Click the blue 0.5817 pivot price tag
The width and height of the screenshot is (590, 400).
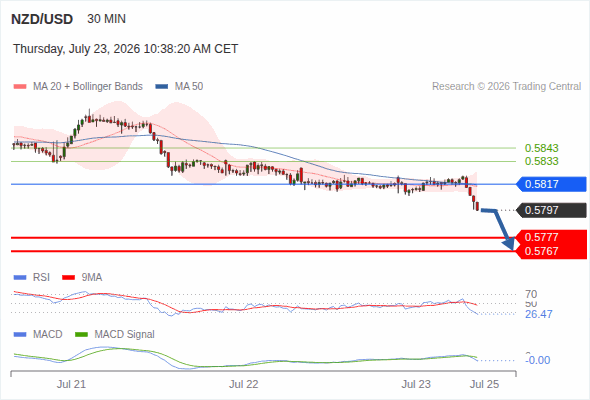551,184
